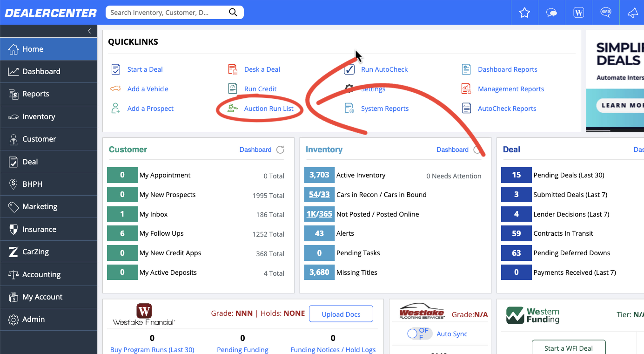Click the search magnifier in the search bar
644x354 pixels.
tap(233, 12)
